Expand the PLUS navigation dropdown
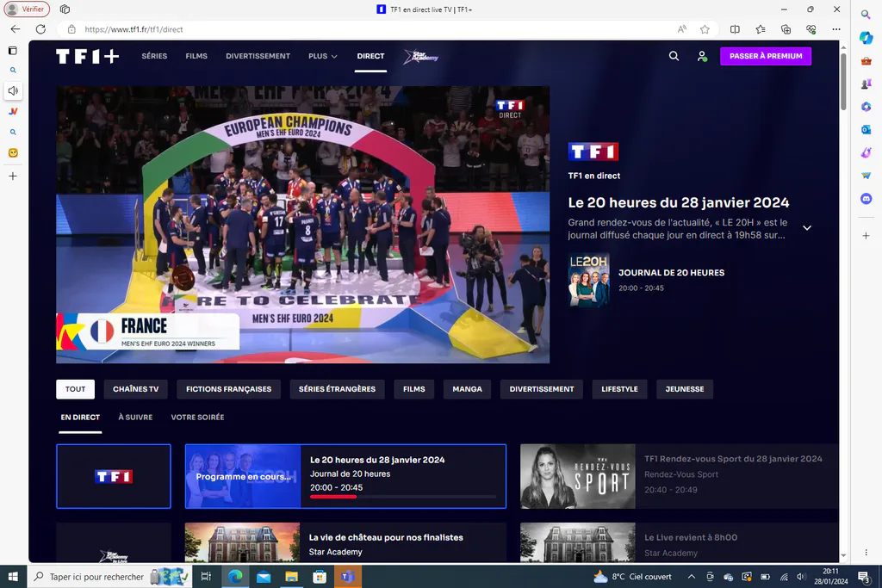 tap(323, 56)
